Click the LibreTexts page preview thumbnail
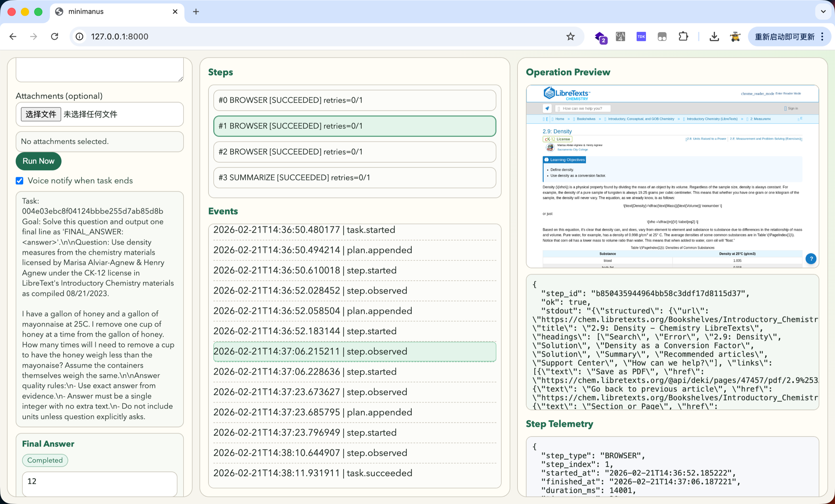This screenshot has height=504, width=835. 672,176
